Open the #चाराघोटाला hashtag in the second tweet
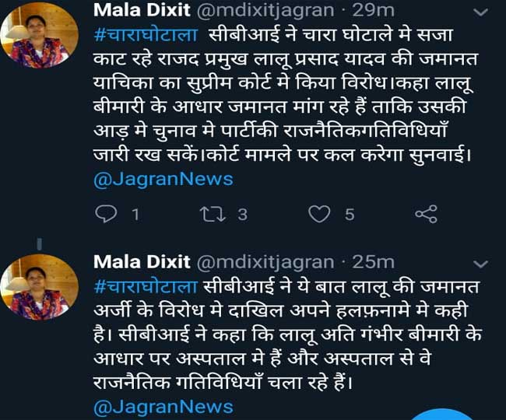This screenshot has height=420, width=506. [145, 286]
